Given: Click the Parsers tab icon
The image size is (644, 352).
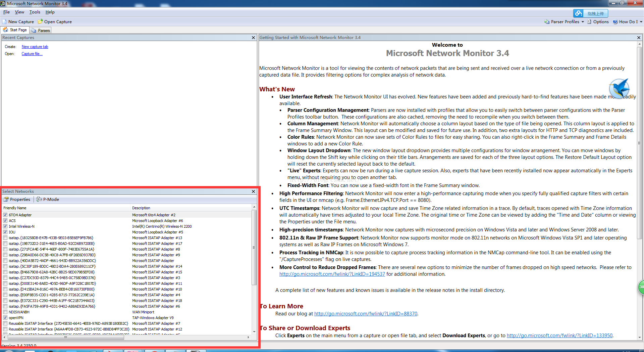Looking at the screenshot, I should (x=34, y=30).
